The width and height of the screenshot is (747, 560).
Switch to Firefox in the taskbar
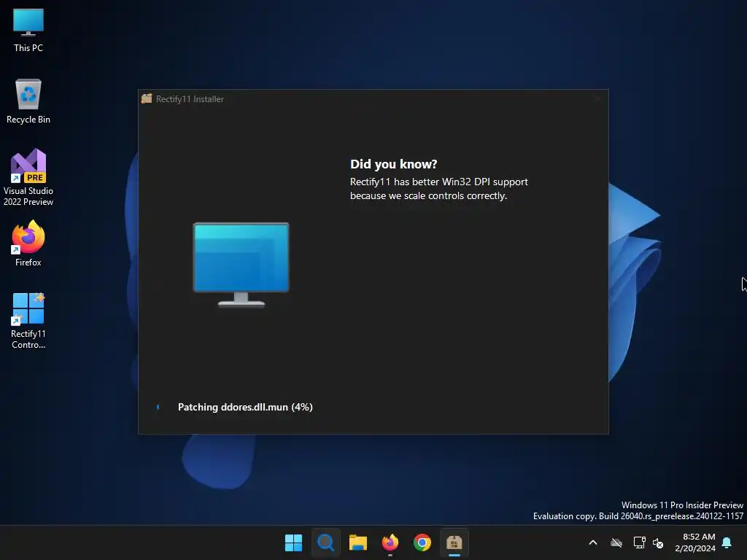coord(390,542)
